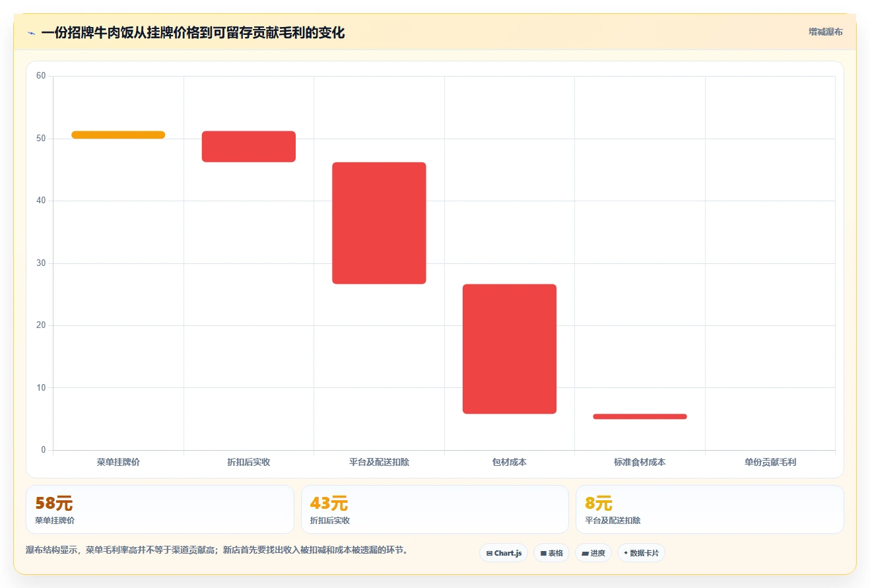Screen dimensions: 870x588
Task: Click the 包材成本 x-axis label
Action: pyautogui.click(x=510, y=462)
